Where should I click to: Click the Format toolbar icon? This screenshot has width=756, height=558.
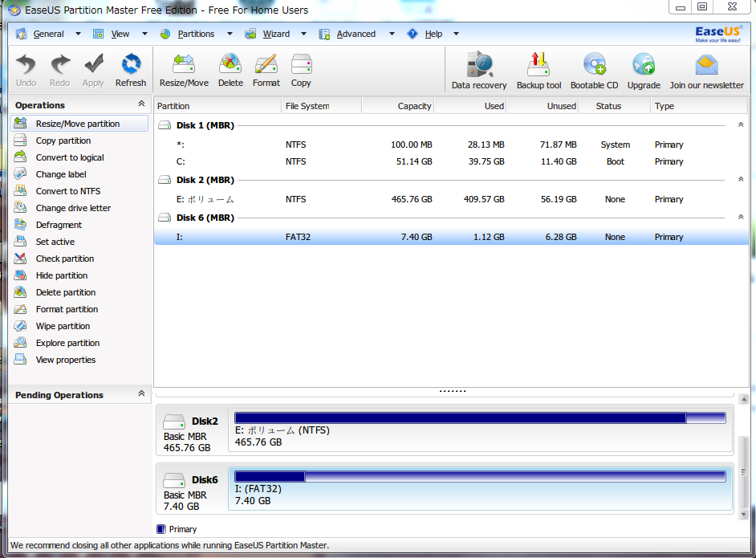pos(266,70)
